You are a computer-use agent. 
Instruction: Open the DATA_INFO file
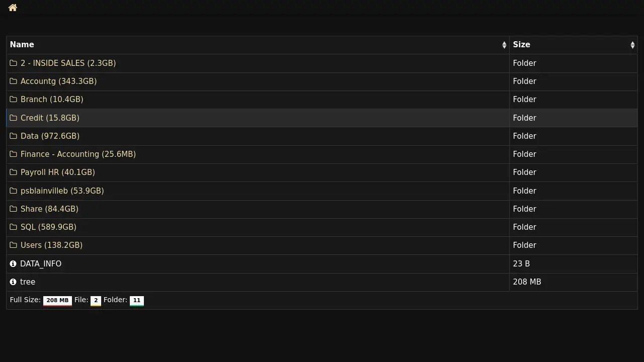(41, 264)
